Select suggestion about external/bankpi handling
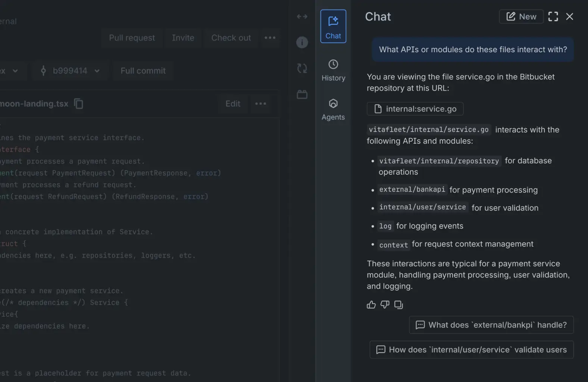This screenshot has width=588, height=382. (491, 325)
